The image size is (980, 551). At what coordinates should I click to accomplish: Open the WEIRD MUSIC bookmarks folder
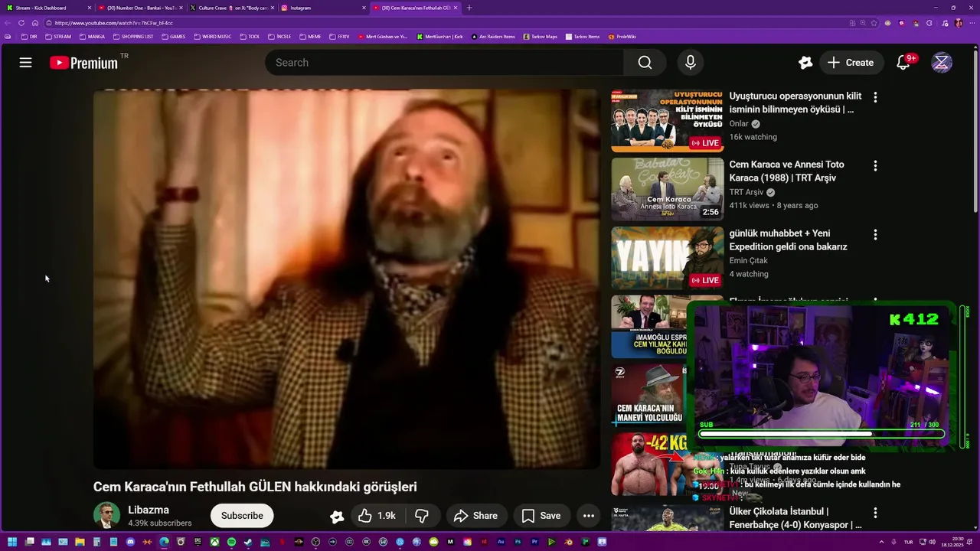click(213, 36)
